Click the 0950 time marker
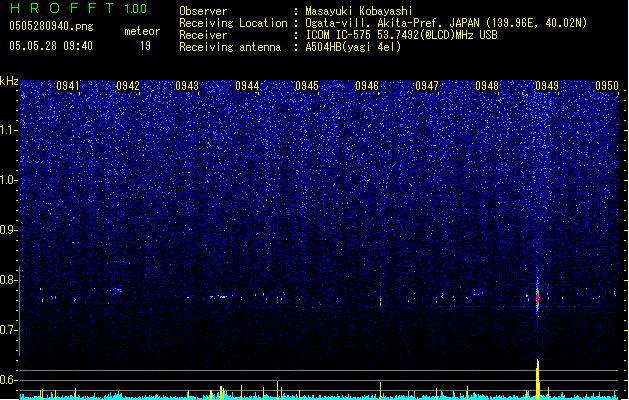This screenshot has height=400, width=629. coord(607,86)
